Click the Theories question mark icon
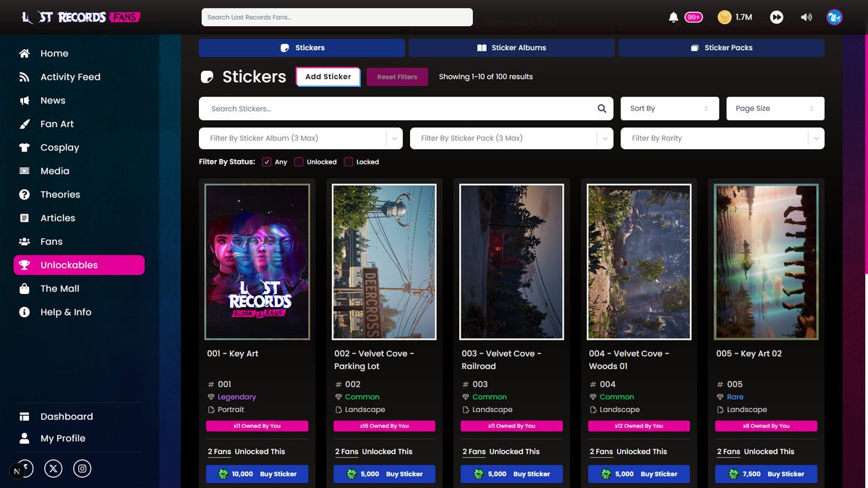 pyautogui.click(x=25, y=195)
